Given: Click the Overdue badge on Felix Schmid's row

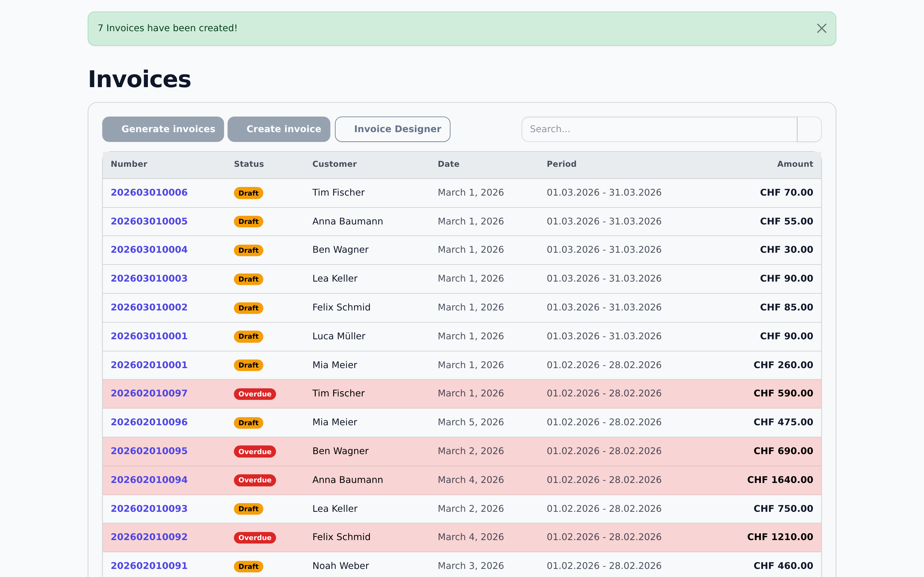Looking at the screenshot, I should coord(255,537).
